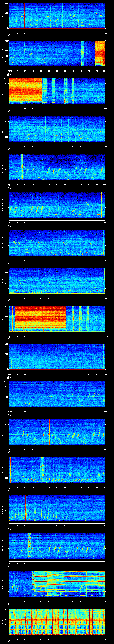The height and width of the screenshot is (644, 114).
Task: Click the '3:03:00' time label
Action: pyautogui.click(x=9, y=487)
